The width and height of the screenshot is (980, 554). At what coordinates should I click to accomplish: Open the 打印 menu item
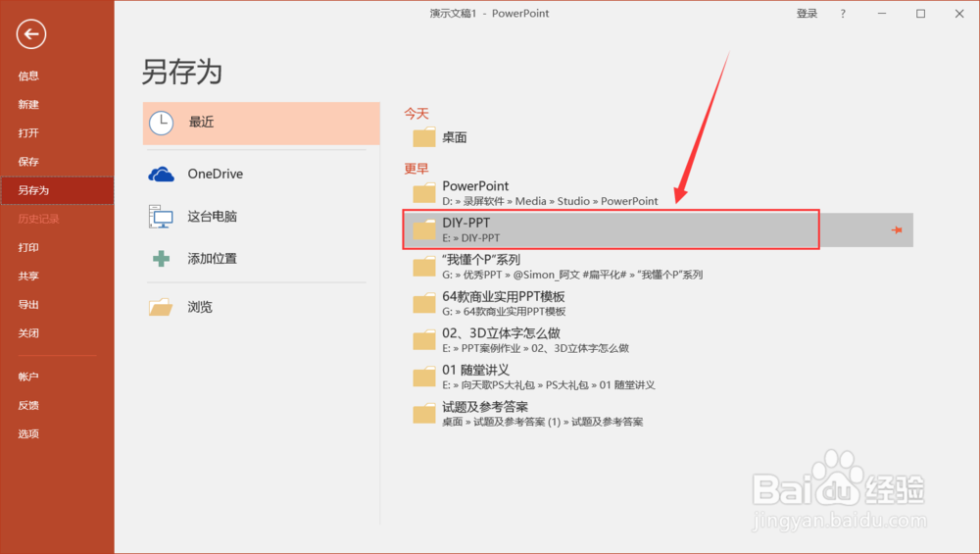(28, 248)
